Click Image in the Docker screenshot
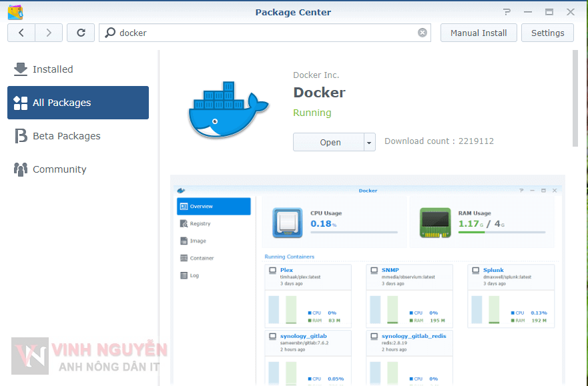Viewport: 588px width, 386px height. tap(198, 241)
